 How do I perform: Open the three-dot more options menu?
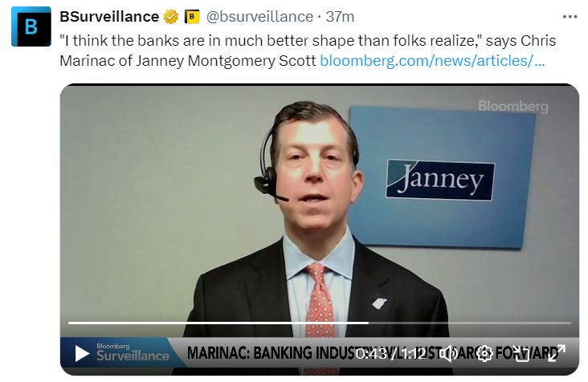(x=570, y=17)
